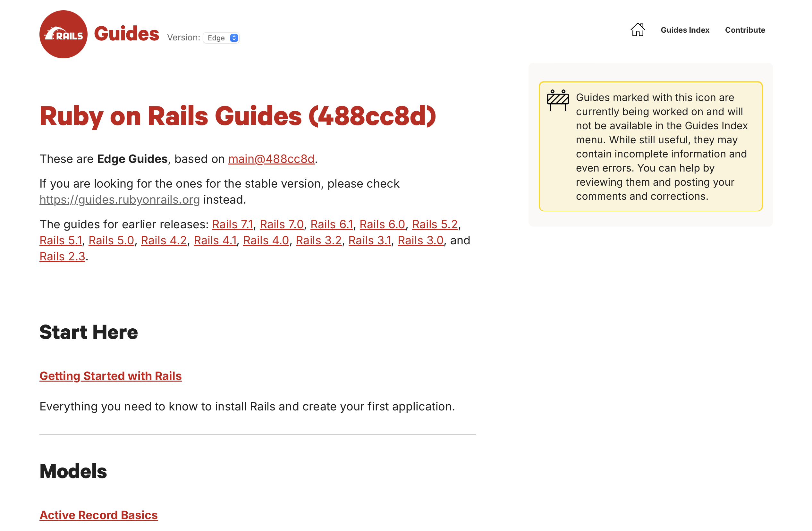Open Getting Started with Rails guide

(x=110, y=376)
